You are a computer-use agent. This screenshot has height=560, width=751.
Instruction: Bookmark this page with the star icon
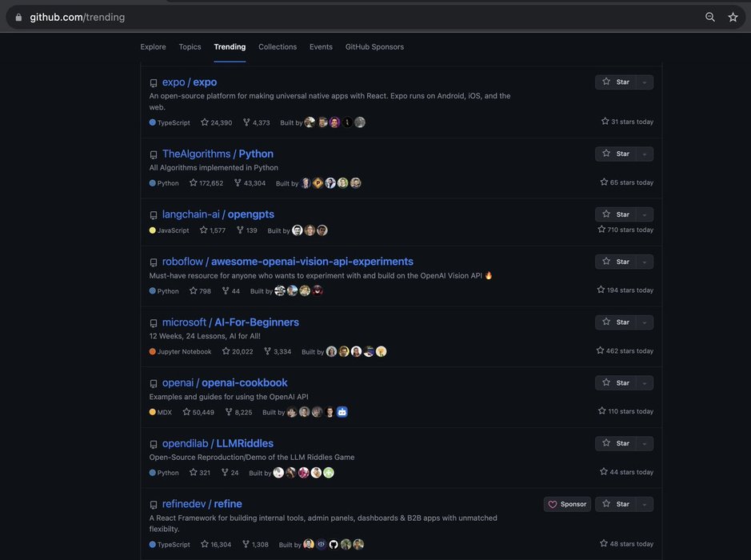[x=733, y=18]
